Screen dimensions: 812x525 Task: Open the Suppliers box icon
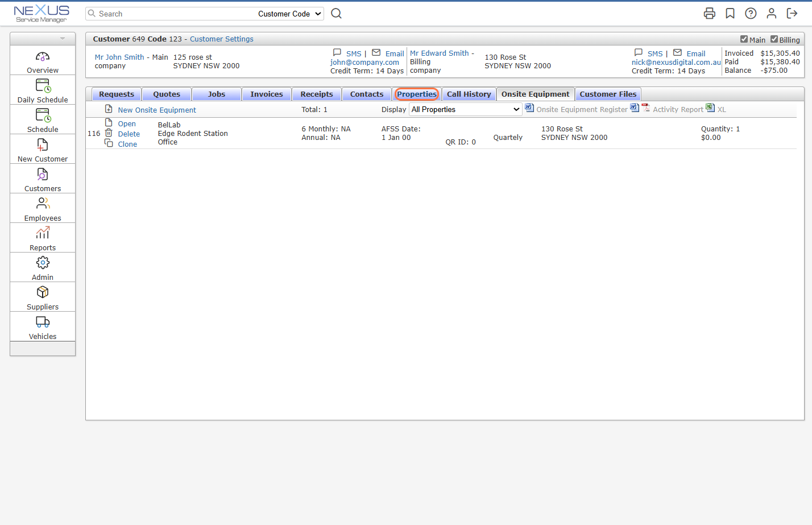click(43, 292)
